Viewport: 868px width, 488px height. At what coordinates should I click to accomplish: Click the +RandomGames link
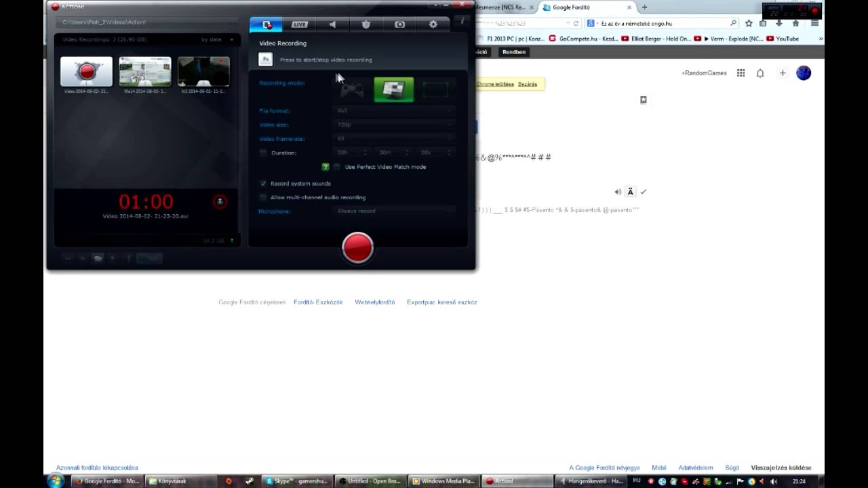point(704,73)
